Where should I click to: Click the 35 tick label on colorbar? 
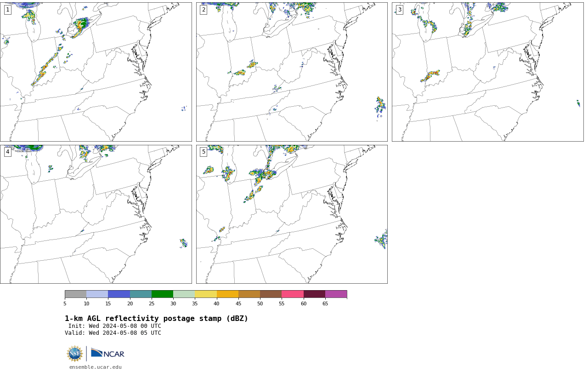(x=195, y=304)
